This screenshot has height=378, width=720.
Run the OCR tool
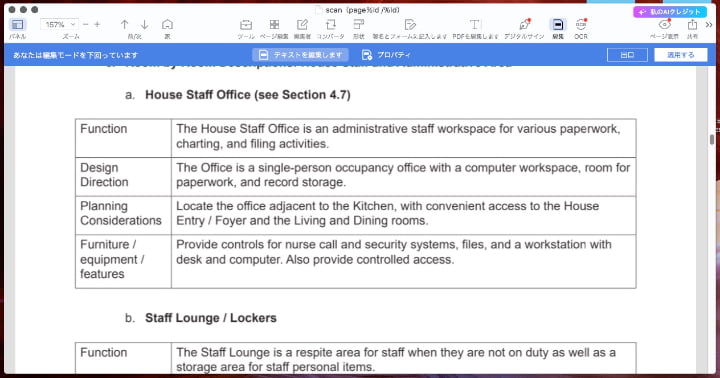point(581,24)
